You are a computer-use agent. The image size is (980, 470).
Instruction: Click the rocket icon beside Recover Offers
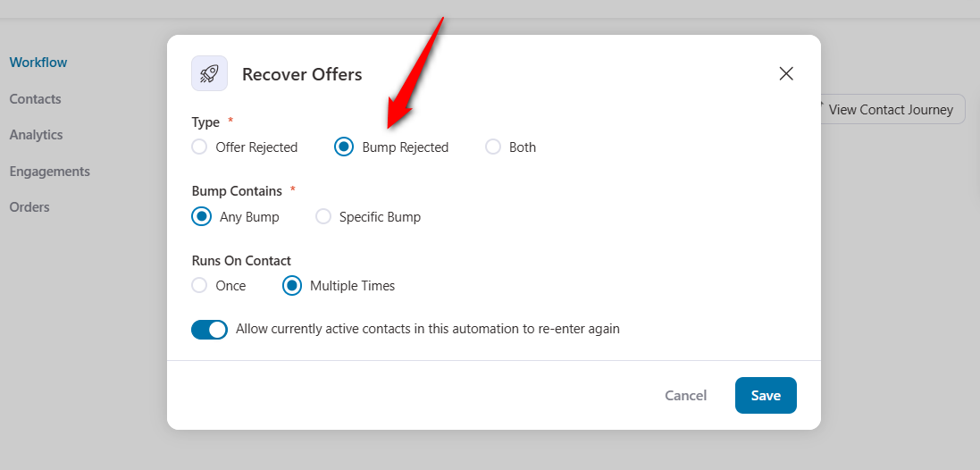pyautogui.click(x=209, y=74)
